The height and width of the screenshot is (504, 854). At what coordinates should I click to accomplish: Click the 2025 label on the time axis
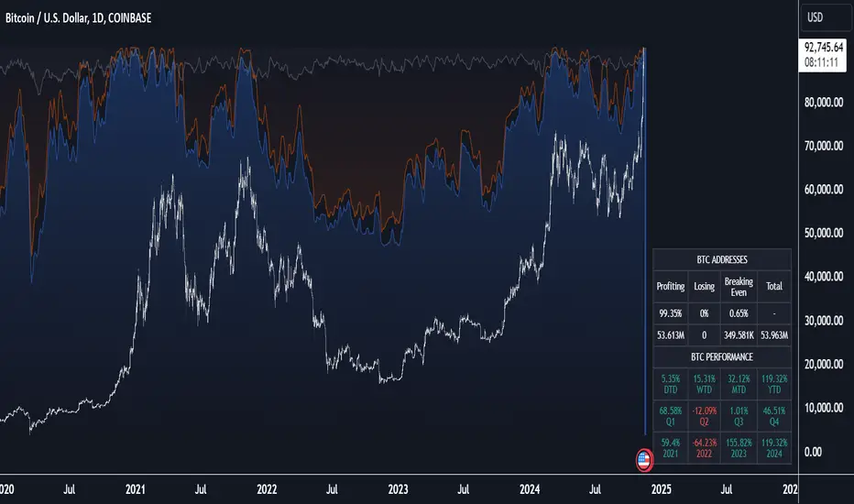662,489
